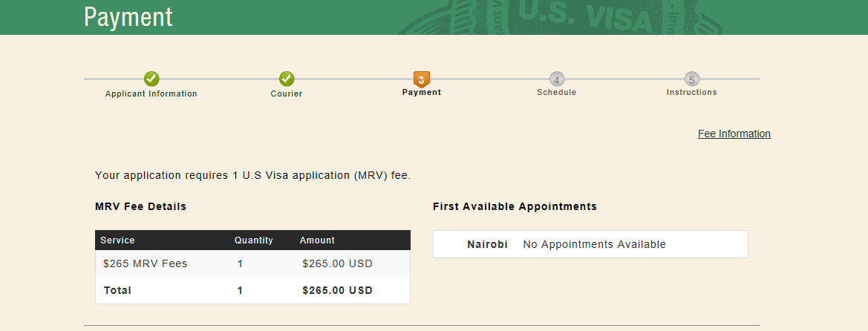Screen dimensions: 868x331
Task: Open the Fee Information link
Action: [x=734, y=134]
